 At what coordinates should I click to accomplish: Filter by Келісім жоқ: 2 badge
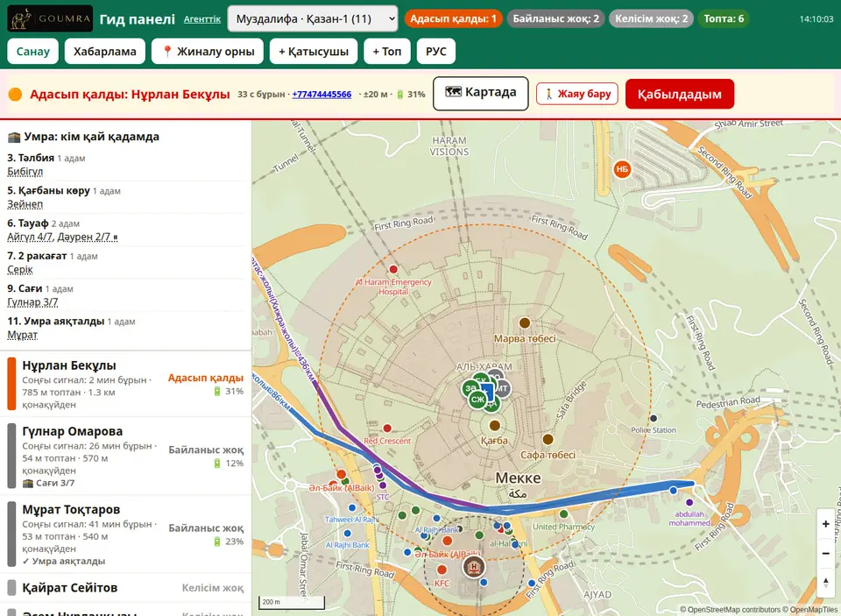(x=651, y=18)
